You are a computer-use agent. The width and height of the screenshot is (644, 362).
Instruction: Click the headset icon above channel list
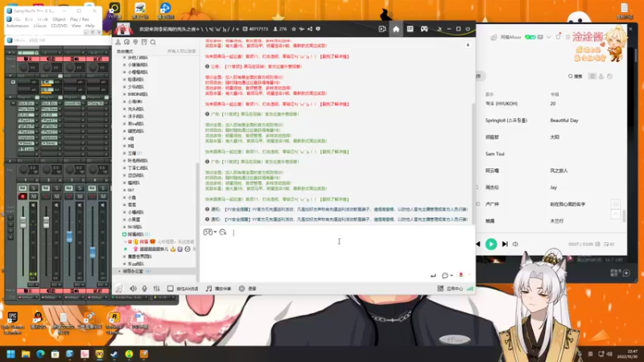pyautogui.click(x=127, y=43)
